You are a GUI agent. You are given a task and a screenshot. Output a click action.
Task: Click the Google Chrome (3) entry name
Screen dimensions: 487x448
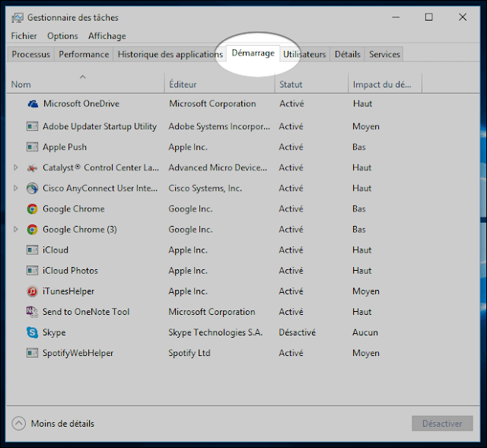pyautogui.click(x=80, y=230)
